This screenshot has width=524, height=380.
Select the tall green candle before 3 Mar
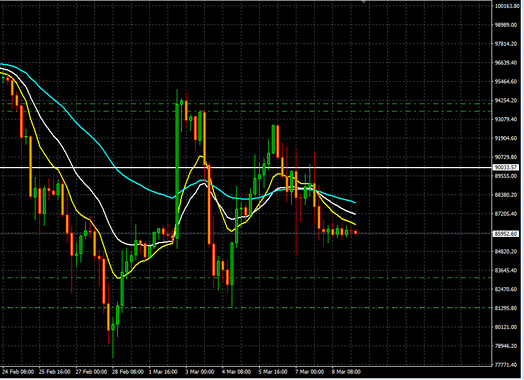pyautogui.click(x=177, y=170)
